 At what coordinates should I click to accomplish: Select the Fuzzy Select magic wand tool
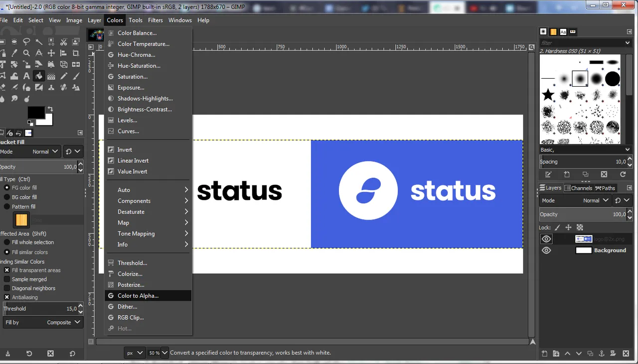(x=39, y=42)
